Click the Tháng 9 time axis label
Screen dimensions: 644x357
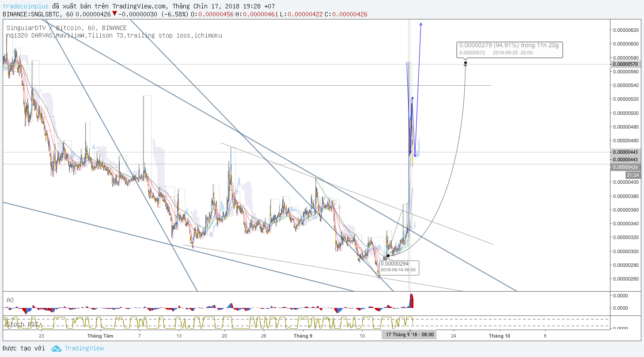(x=303, y=336)
